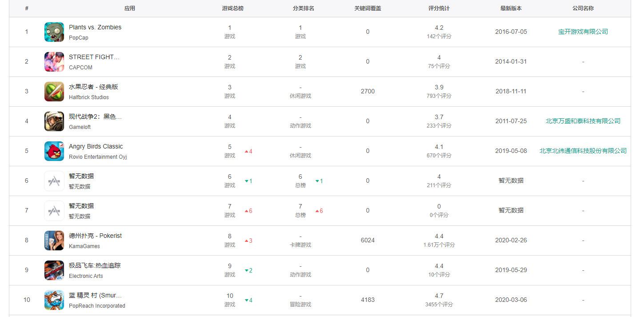Viewport: 644px width, 317px height.
Task: Click rank change down 4 for Smurfs
Action: (248, 300)
